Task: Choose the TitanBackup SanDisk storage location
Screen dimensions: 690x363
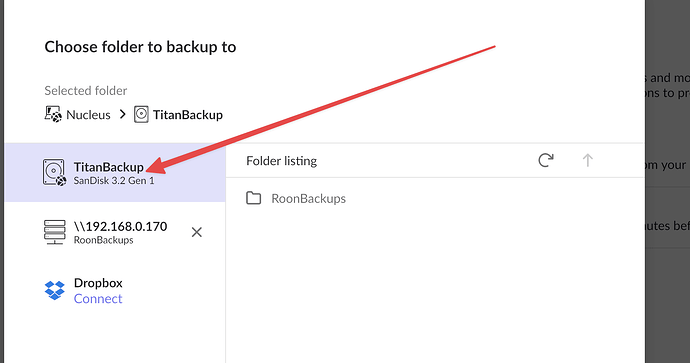Action: (115, 172)
